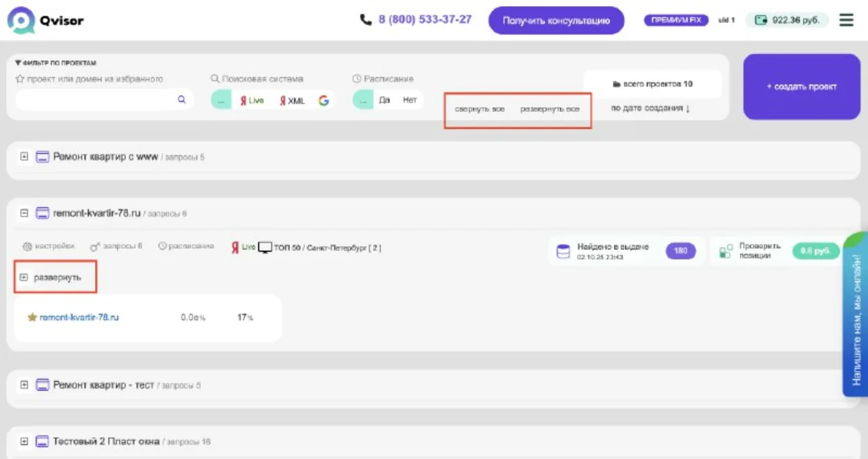The height and width of the screenshot is (459, 868).
Task: Click the Получить консультацию button
Action: pos(556,20)
